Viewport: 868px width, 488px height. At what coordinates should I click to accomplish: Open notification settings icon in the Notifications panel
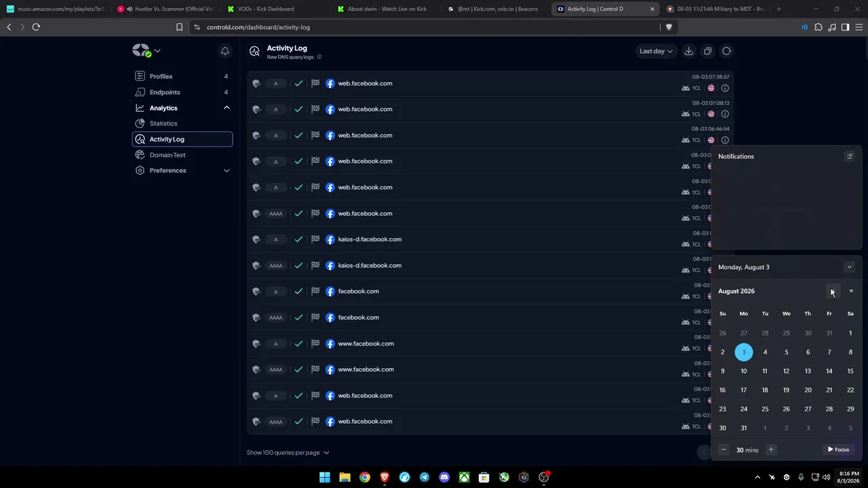click(x=849, y=157)
